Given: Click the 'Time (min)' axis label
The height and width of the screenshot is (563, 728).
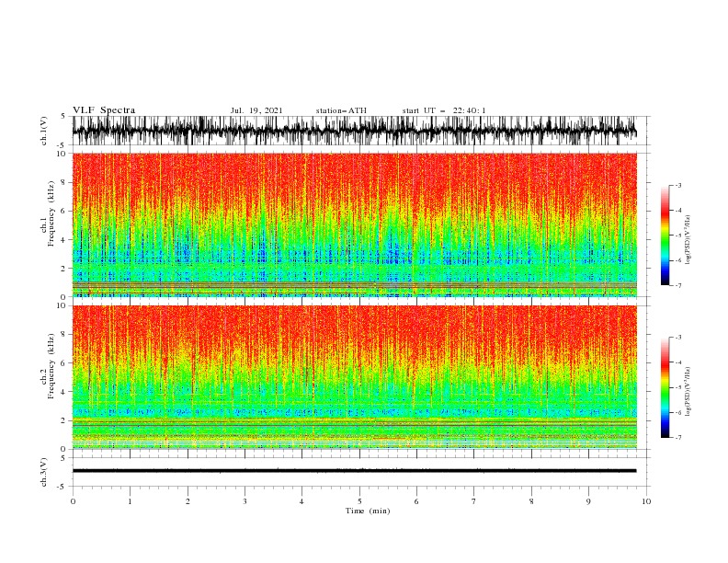Looking at the screenshot, I should click(368, 511).
